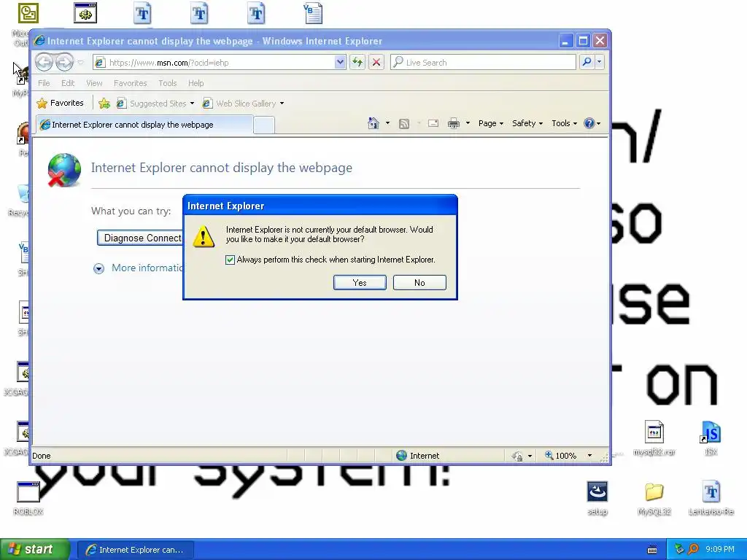Uncheck 'Always perform this check' checkbox
This screenshot has width=747, height=560.
[230, 260]
